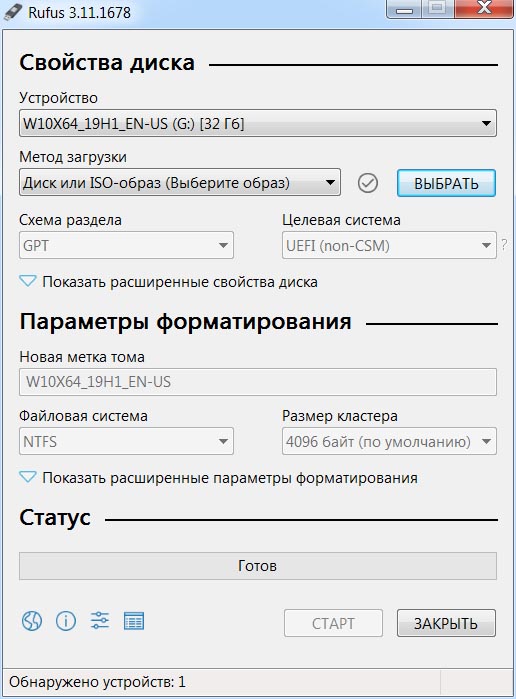The image size is (516, 699).
Task: Click the checksum checkmark icon
Action: tap(367, 183)
